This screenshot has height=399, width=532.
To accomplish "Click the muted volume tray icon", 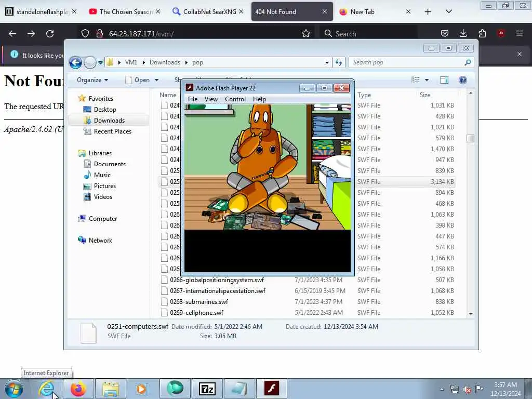I will pos(467,390).
